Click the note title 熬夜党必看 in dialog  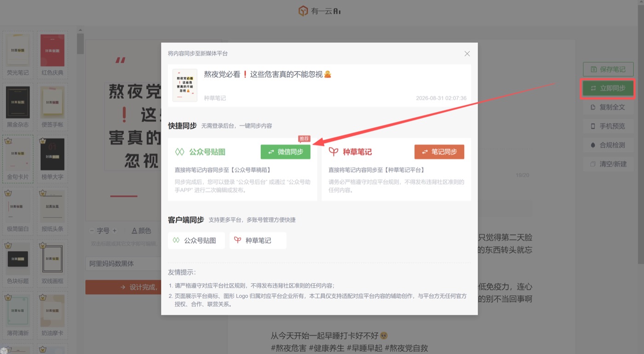pyautogui.click(x=268, y=74)
